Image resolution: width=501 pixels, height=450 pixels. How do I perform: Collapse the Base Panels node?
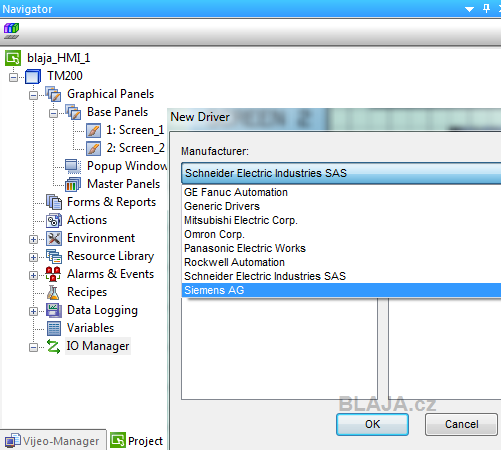[x=53, y=114]
